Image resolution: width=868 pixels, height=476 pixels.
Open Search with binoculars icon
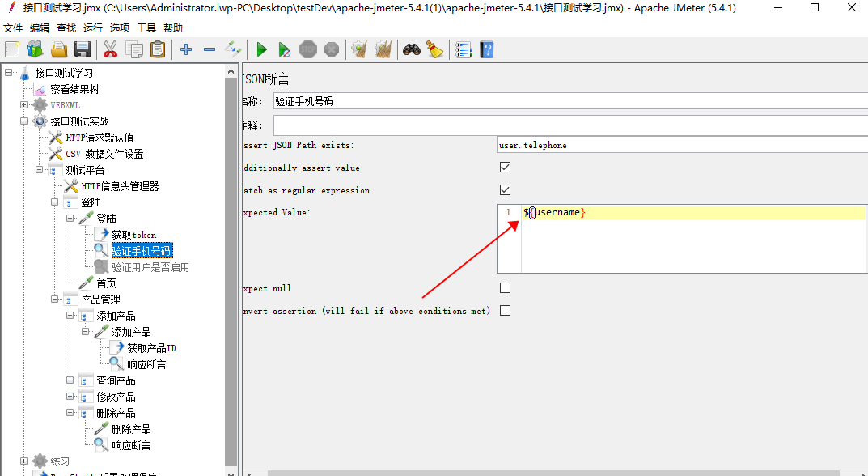411,50
